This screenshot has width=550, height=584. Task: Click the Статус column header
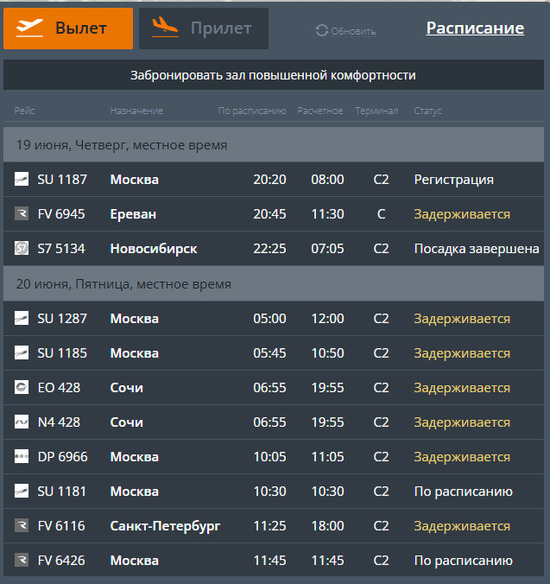tap(428, 111)
